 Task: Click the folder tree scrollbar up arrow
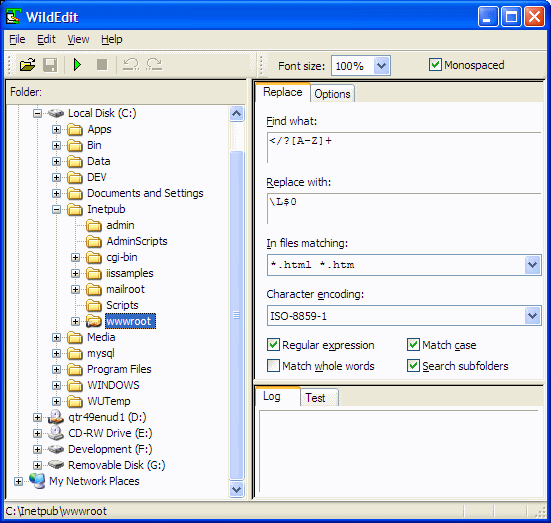tap(236, 113)
